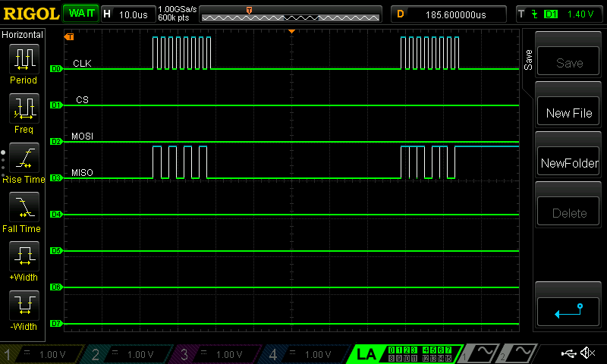This screenshot has height=364, width=607.
Task: Click the WAIT status indicator
Action: pyautogui.click(x=81, y=14)
